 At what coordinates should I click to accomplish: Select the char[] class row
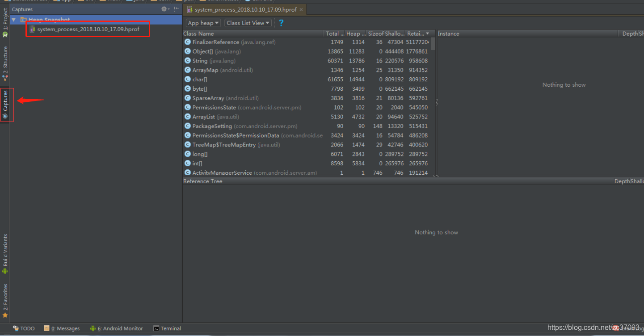pos(306,80)
